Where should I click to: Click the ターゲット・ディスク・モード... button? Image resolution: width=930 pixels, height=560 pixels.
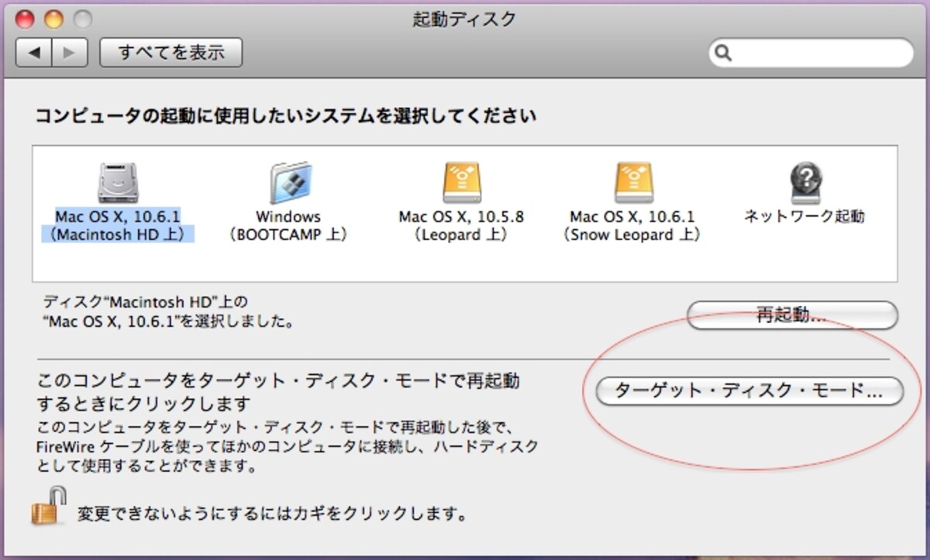(749, 391)
